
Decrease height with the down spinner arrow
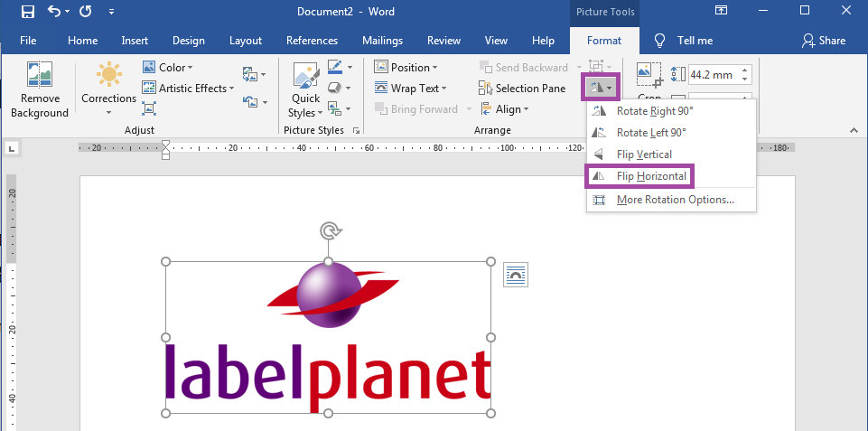tap(745, 80)
